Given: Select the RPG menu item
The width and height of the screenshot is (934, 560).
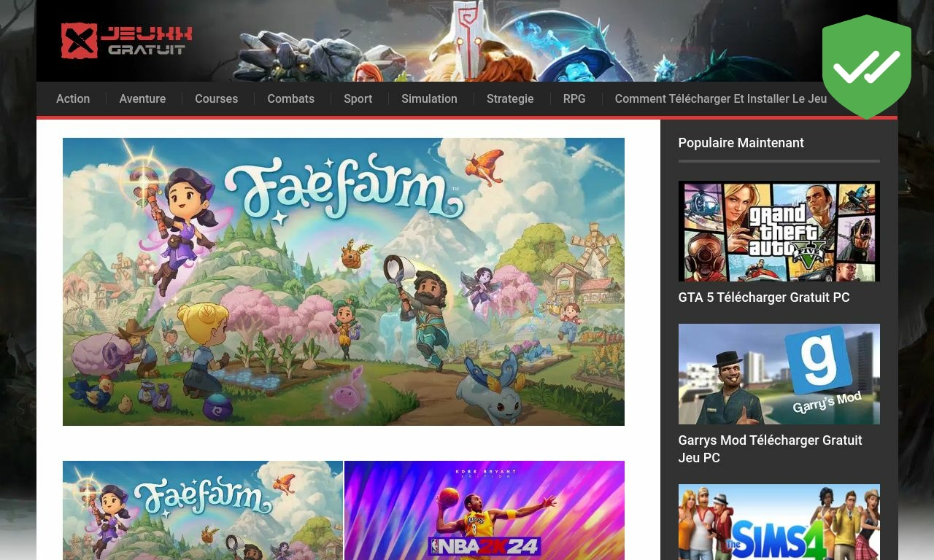Looking at the screenshot, I should (574, 99).
